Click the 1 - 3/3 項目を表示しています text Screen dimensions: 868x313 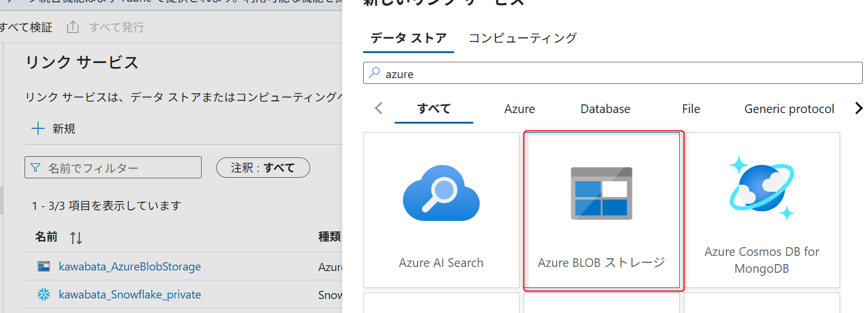(x=107, y=206)
